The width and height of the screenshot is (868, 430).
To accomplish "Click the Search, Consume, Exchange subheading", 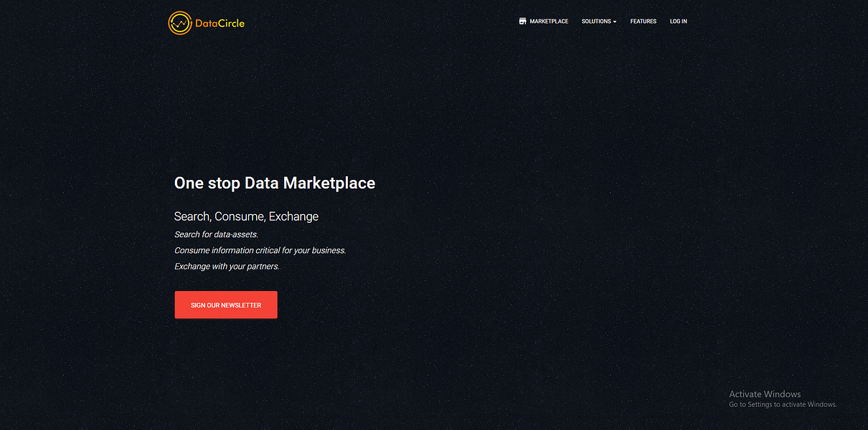I will coord(246,216).
